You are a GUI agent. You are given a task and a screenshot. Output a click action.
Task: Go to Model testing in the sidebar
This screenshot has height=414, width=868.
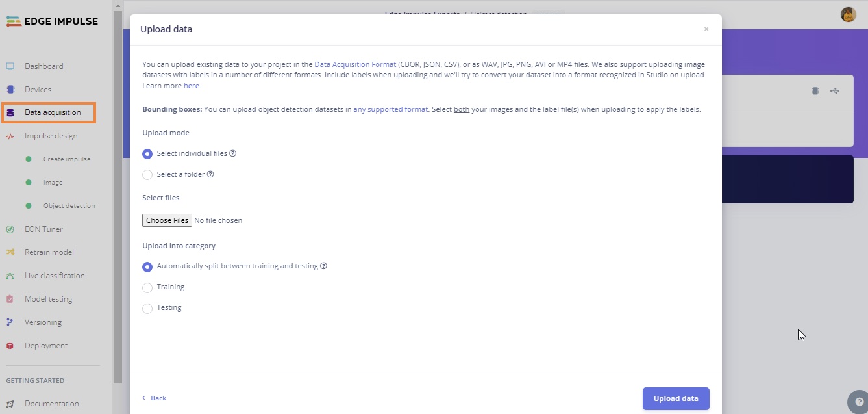48,299
